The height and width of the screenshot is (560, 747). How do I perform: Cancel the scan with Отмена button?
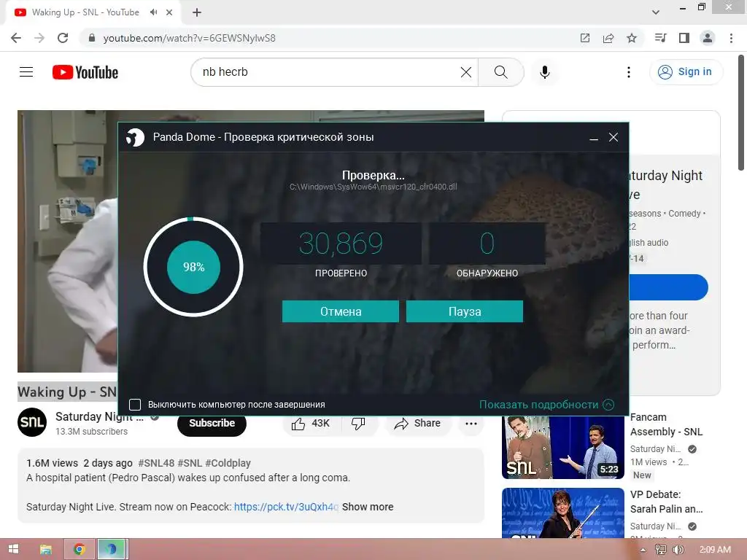tap(340, 311)
